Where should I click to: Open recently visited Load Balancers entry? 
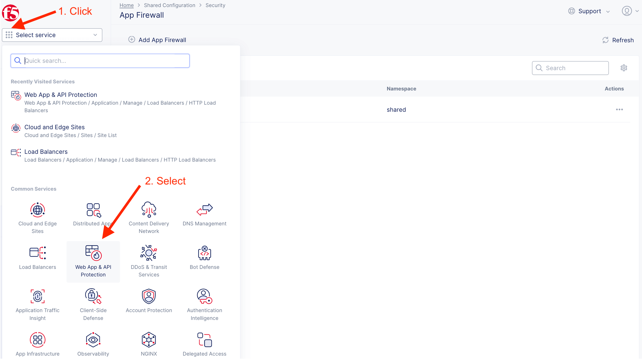(x=46, y=152)
